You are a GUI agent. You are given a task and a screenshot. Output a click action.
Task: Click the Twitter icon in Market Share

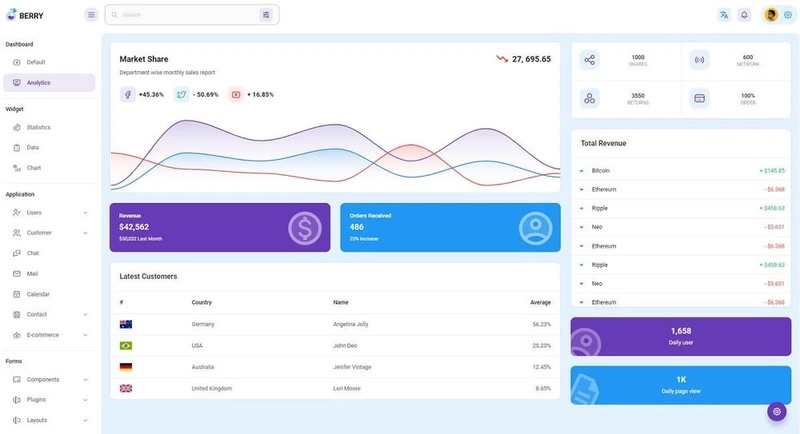pyautogui.click(x=181, y=94)
